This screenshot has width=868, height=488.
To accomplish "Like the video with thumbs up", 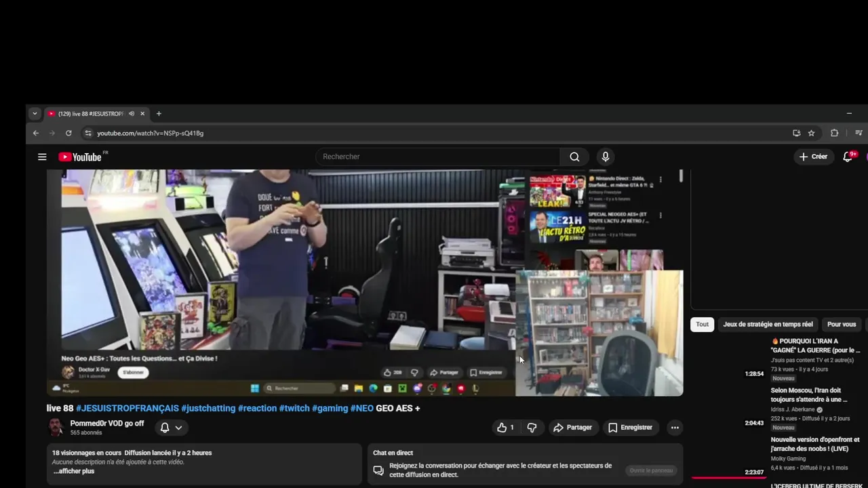I will point(505,428).
